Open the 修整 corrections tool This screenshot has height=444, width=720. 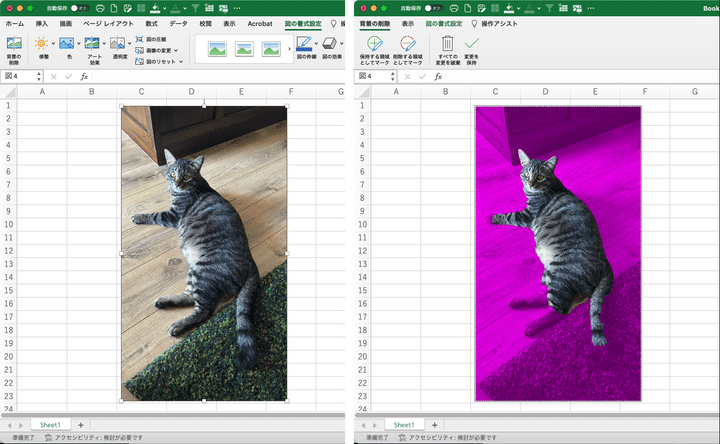pos(42,43)
